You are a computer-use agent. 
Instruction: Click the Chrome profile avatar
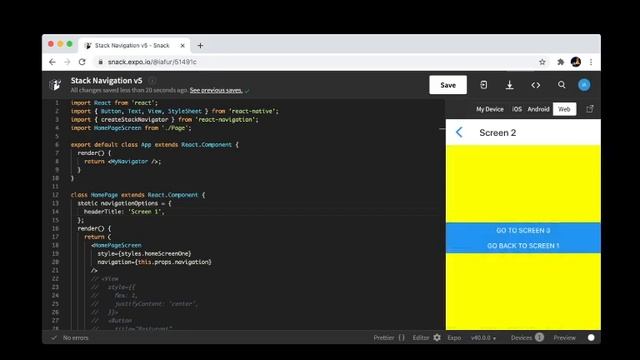click(576, 62)
